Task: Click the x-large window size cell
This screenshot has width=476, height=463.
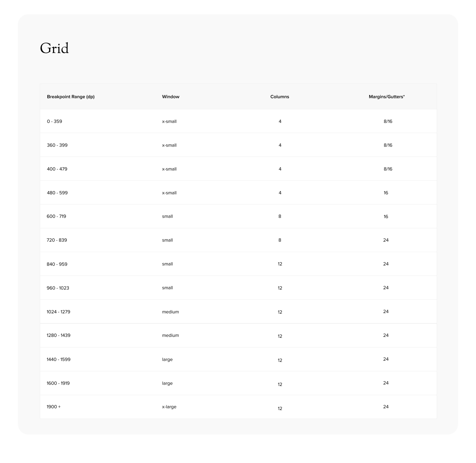Action: (x=169, y=407)
